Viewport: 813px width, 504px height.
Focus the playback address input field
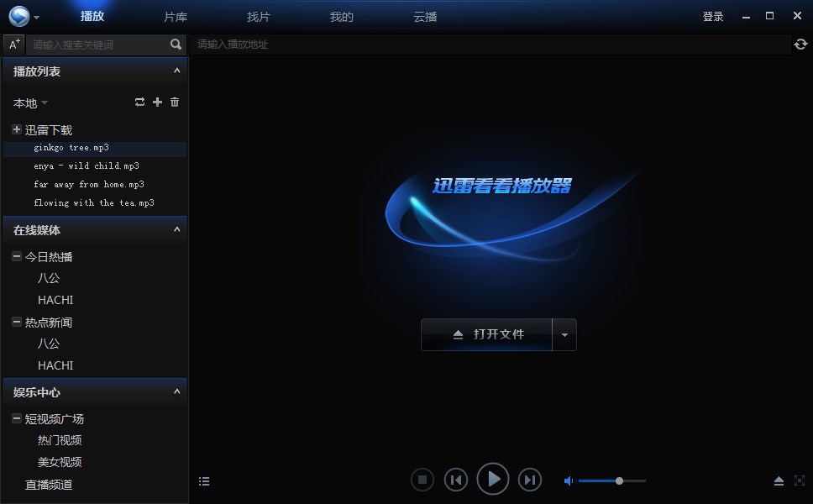(490, 45)
